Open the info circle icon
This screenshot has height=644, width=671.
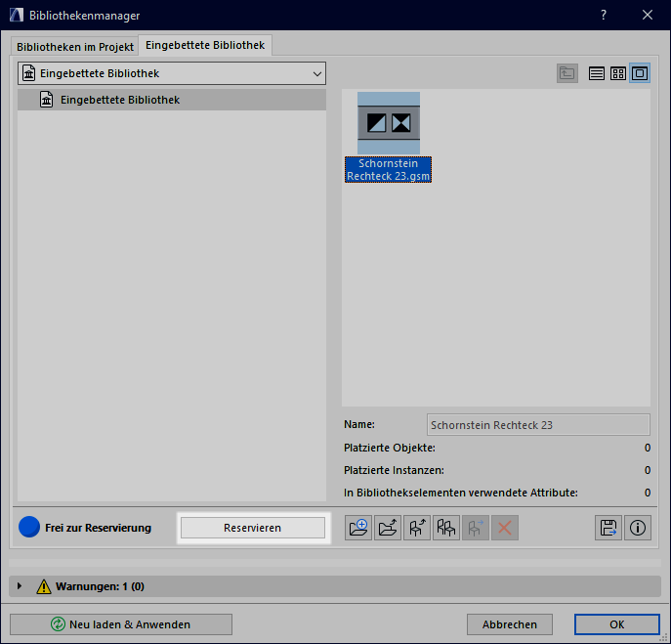[x=638, y=528]
